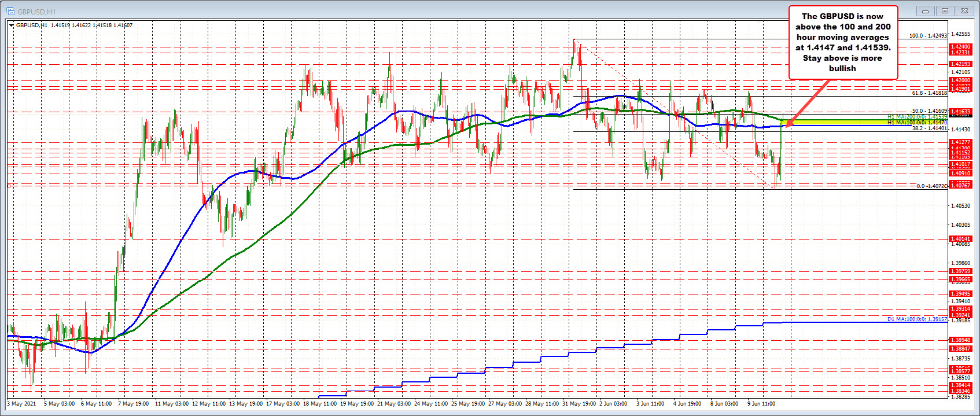The image size is (980, 416).
Task: Click the Fibonacci label 61.8 - 1.41818
Action: pos(930,93)
